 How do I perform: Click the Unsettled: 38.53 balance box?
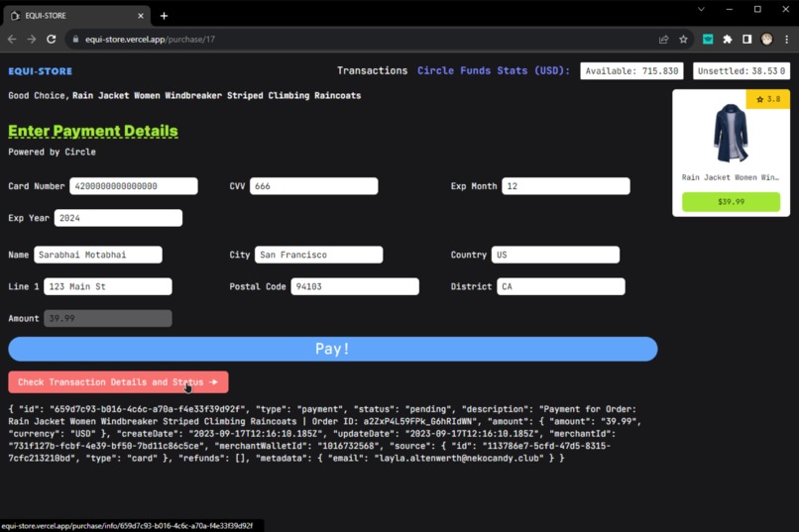click(x=741, y=71)
